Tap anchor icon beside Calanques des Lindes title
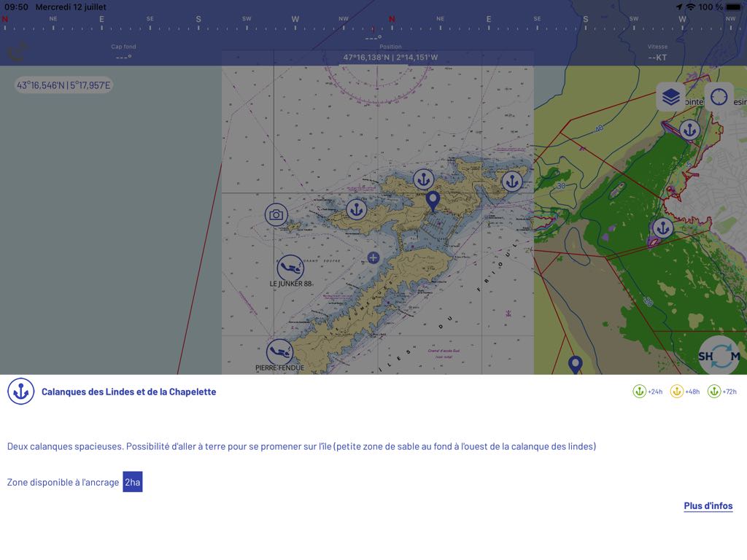The image size is (747, 560). click(x=21, y=392)
